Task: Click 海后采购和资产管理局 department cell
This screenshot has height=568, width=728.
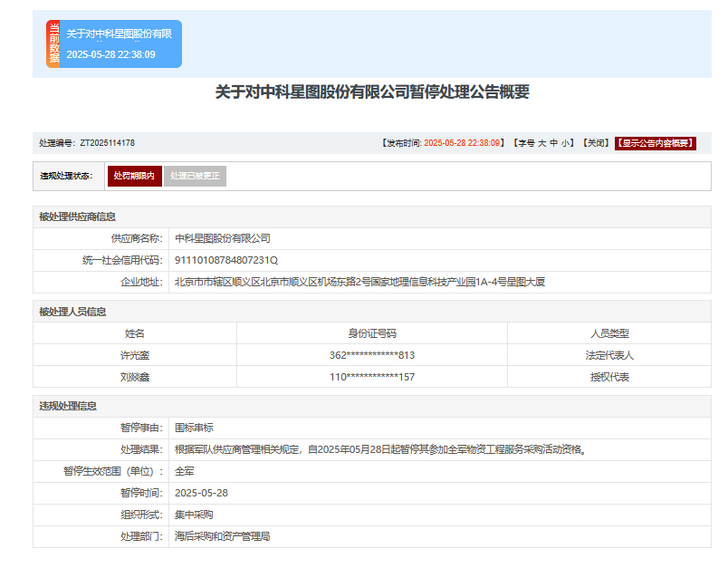Action: click(222, 536)
